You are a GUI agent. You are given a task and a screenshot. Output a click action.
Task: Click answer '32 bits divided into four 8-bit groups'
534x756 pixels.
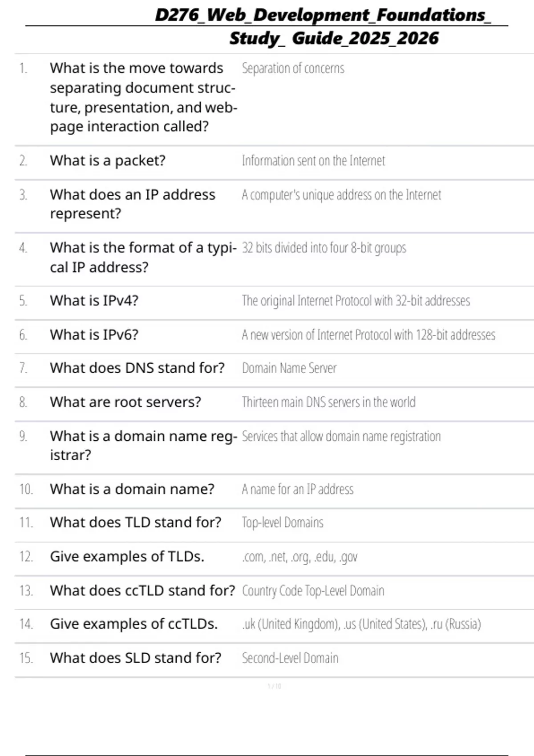click(x=324, y=248)
